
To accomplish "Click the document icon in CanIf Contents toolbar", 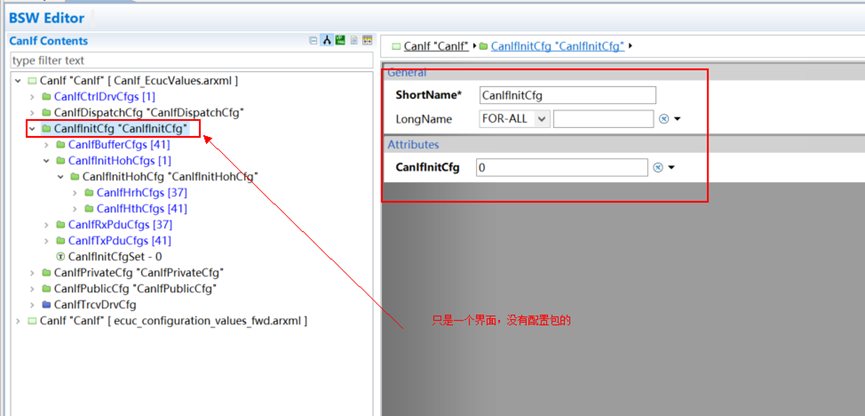I will 353,41.
